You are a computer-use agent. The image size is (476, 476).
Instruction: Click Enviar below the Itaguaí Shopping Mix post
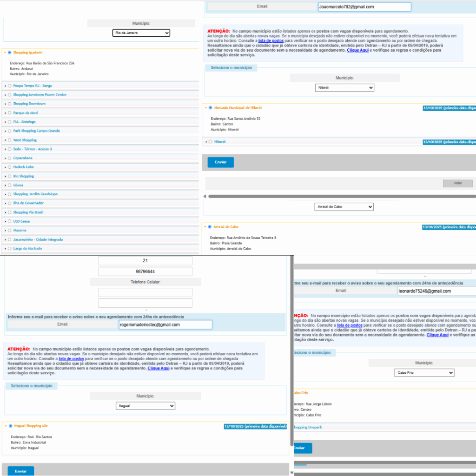(20, 471)
